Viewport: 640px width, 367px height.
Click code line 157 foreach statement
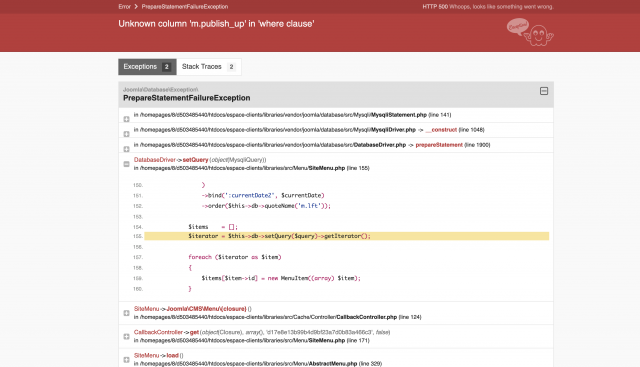(235, 257)
